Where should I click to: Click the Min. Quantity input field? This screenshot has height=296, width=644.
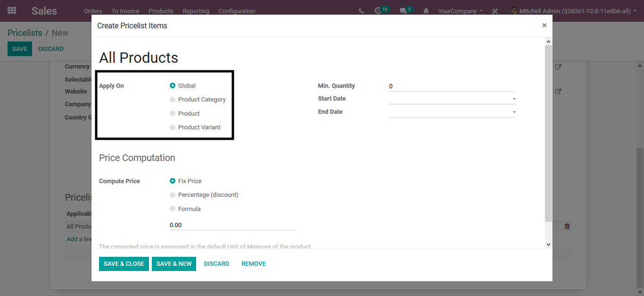452,86
